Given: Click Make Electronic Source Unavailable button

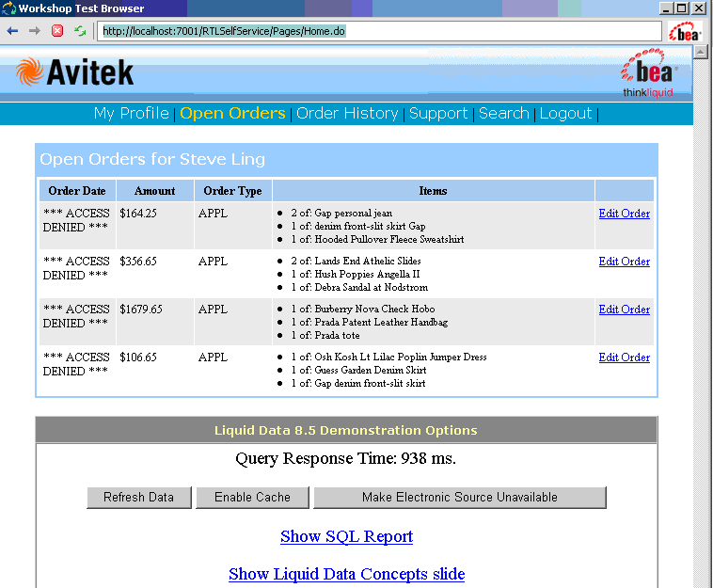Looking at the screenshot, I should (460, 497).
